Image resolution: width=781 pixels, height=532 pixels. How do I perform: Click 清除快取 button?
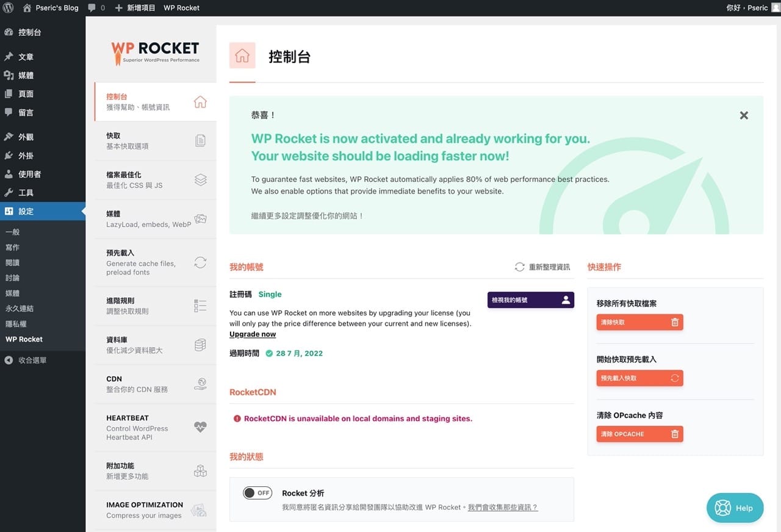pyautogui.click(x=640, y=322)
